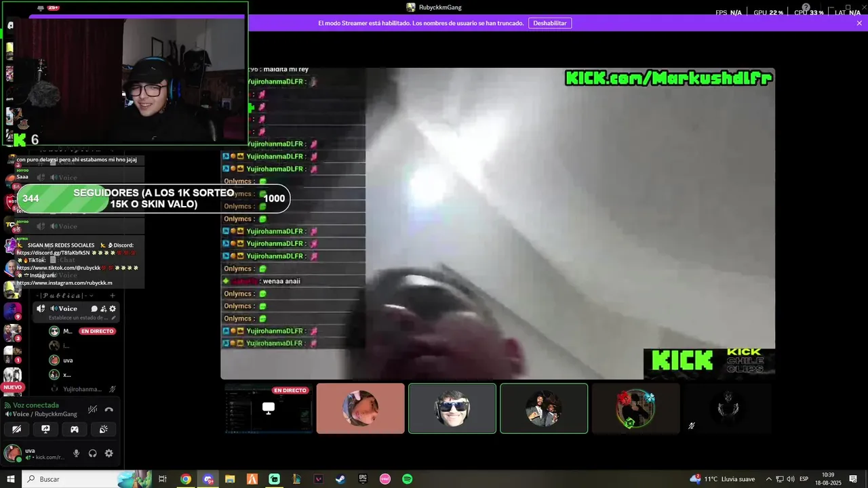Open the Kick streaming app taskbar icon

(x=274, y=479)
